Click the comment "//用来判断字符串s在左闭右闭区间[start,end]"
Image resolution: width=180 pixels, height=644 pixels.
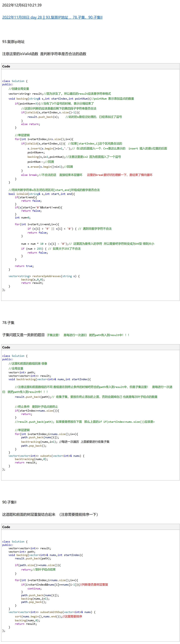tap(40, 190)
